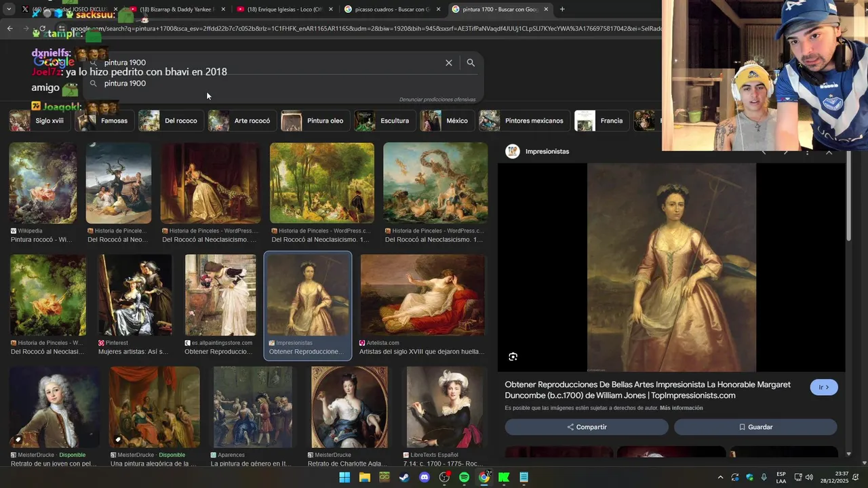
Task: Open the ESP LAA language switcher
Action: [781, 477]
